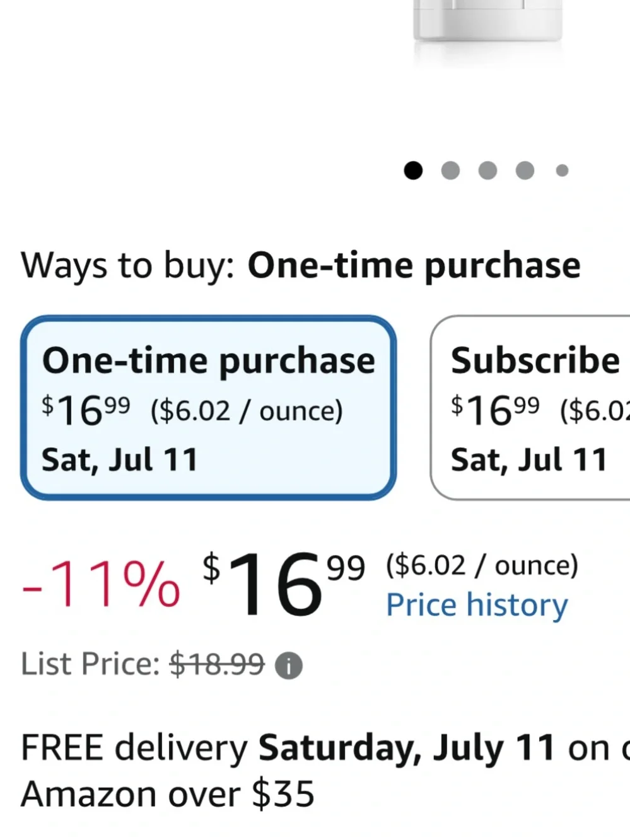Choose the Subscribe purchase option
This screenshot has height=840, width=630.
click(x=530, y=408)
